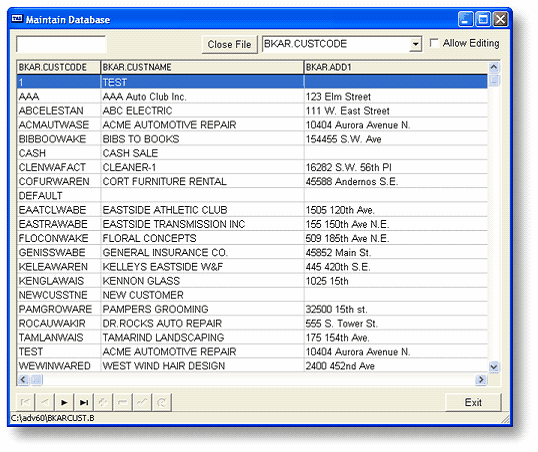Open the BKAR.CUSTCODE index dropdown

pos(416,44)
